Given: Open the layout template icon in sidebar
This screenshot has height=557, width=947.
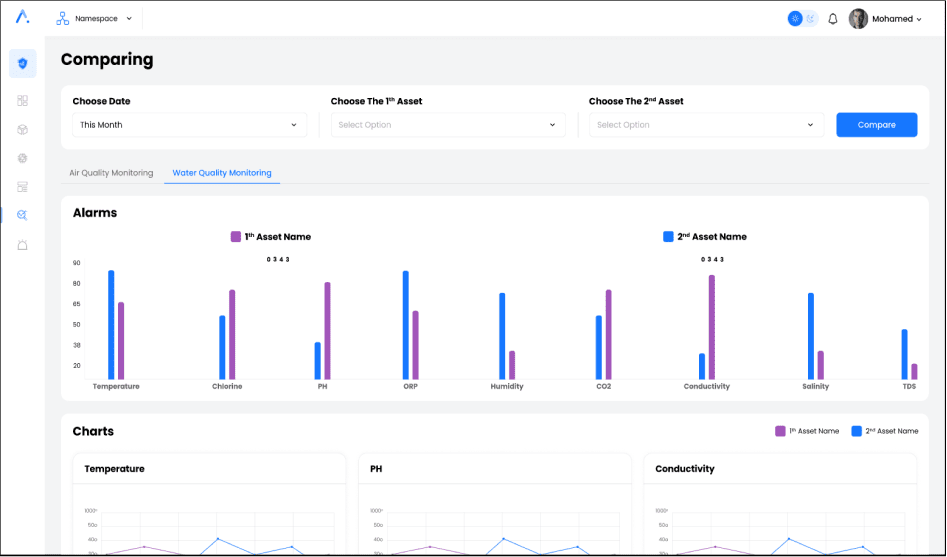Looking at the screenshot, I should [x=22, y=187].
